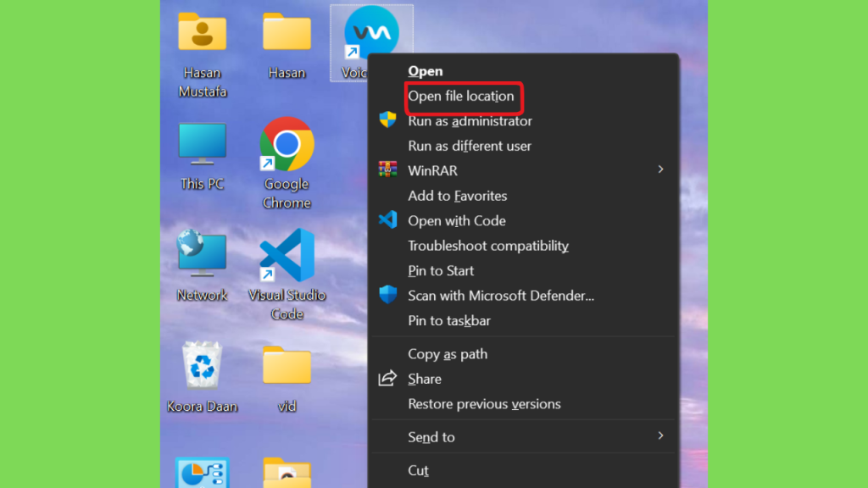
Task: Choose Open file location
Action: (x=461, y=97)
